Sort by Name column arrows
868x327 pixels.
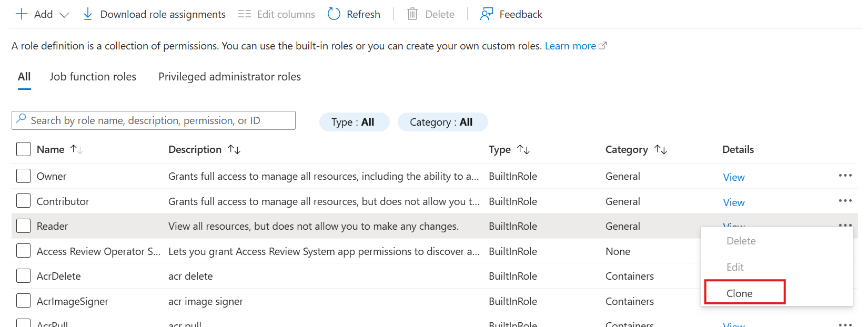point(77,150)
